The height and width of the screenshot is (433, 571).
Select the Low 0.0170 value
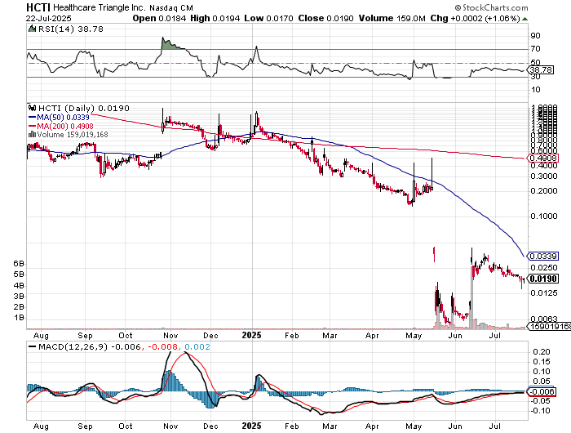pos(268,18)
